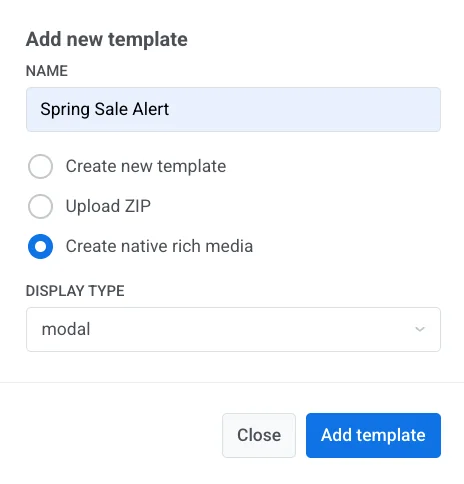Click the chevron arrow in Display Type dropdown
This screenshot has width=464, height=484.
click(x=420, y=329)
